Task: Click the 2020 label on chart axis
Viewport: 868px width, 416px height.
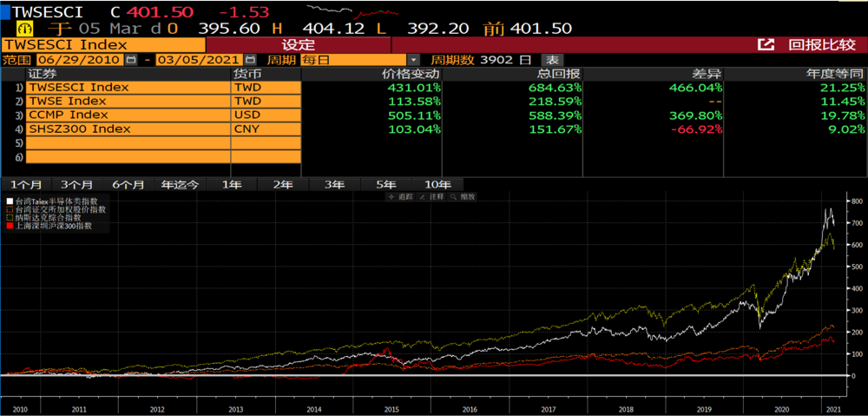Action: pyautogui.click(x=782, y=409)
